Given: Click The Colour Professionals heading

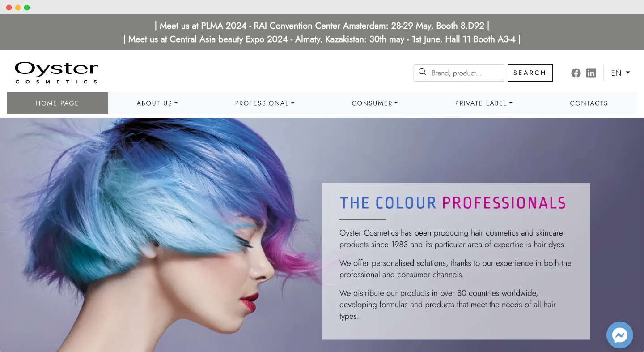Looking at the screenshot, I should pos(453,203).
